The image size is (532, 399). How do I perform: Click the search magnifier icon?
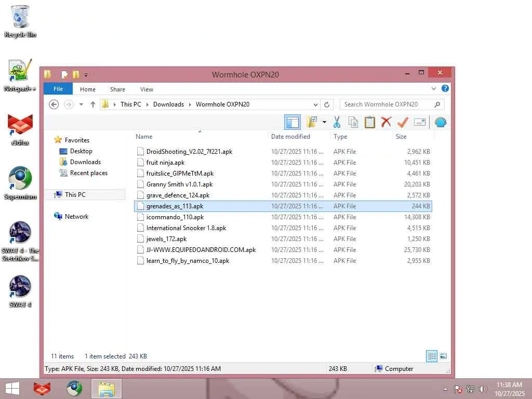point(437,104)
